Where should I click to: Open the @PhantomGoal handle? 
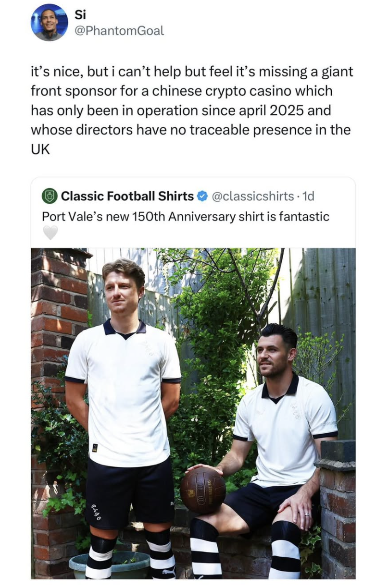[119, 31]
